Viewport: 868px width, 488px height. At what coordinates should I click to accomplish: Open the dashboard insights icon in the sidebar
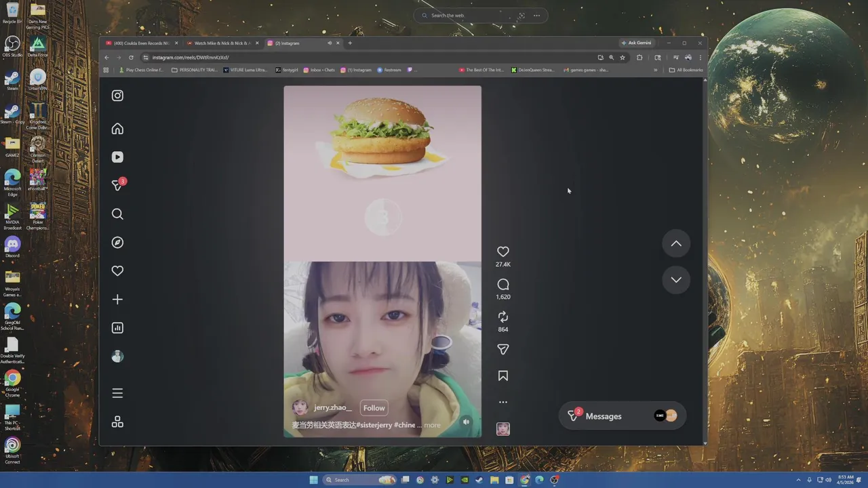point(117,328)
